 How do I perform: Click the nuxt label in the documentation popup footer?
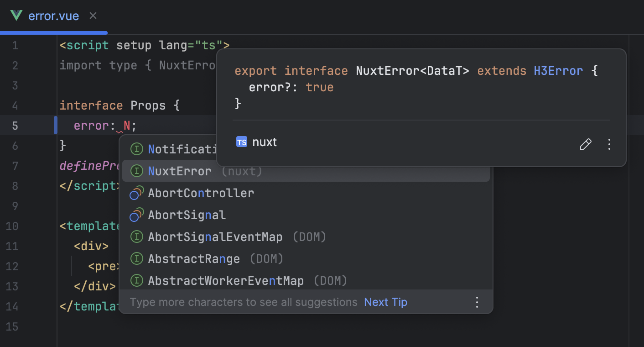[x=265, y=142]
